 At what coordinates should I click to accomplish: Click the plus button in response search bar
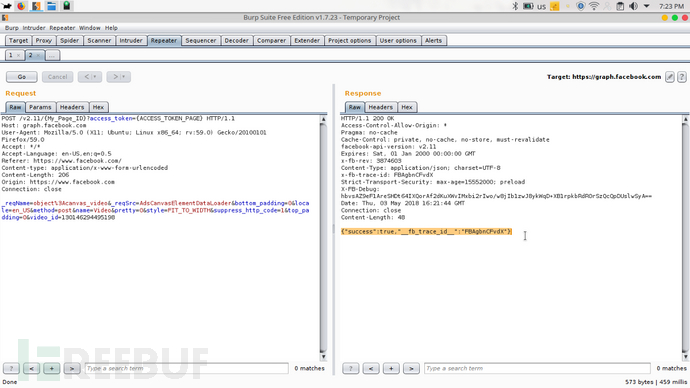(x=391, y=368)
